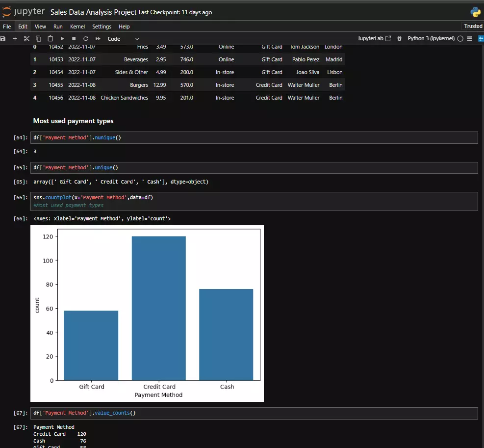Enable the debugger bug icon

[x=399, y=39]
